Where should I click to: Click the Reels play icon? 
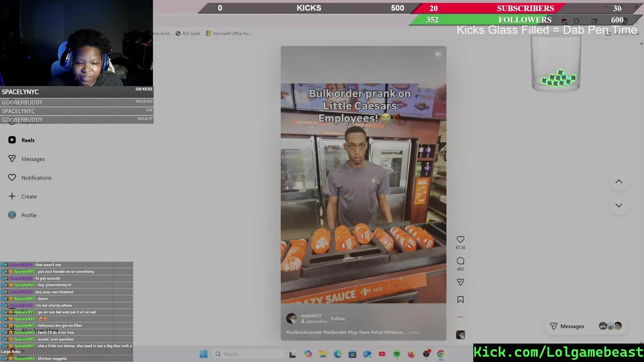tap(12, 140)
